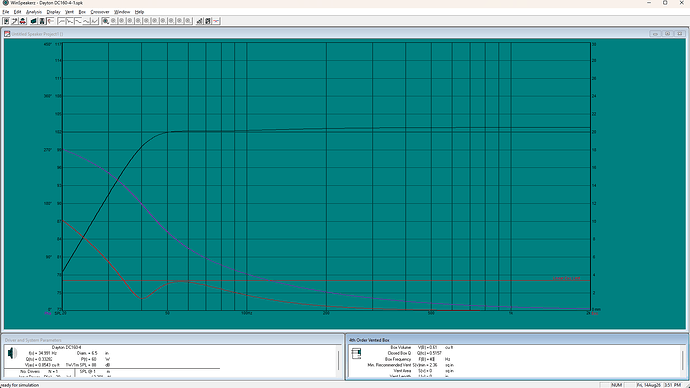Select the third filter-curve toolbar icon
Image resolution: width=690 pixels, height=388 pixels.
click(78, 21)
